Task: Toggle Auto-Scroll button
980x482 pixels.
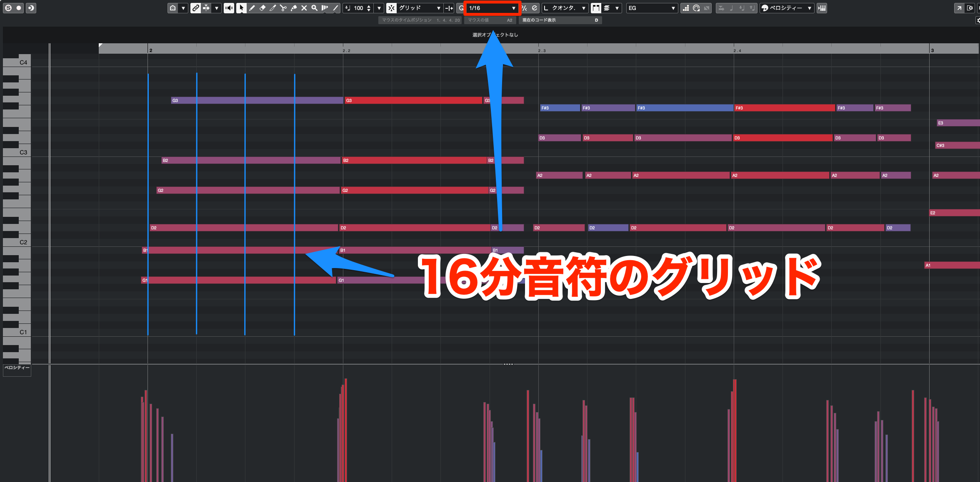Action: (x=206, y=8)
